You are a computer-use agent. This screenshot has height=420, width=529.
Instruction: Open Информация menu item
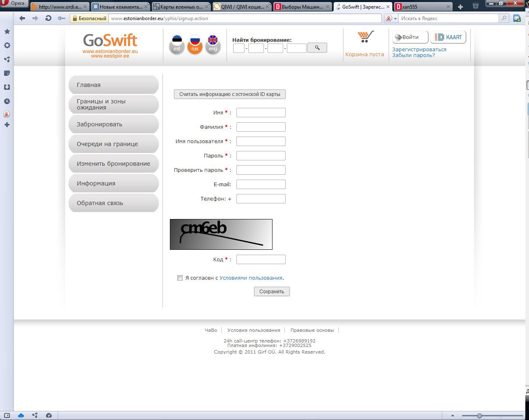click(x=114, y=183)
